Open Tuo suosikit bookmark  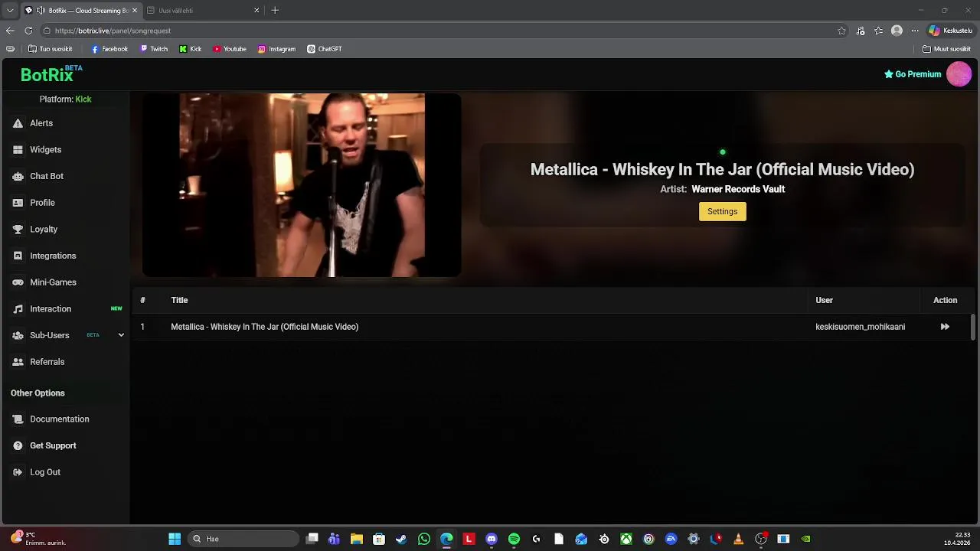pyautogui.click(x=50, y=49)
